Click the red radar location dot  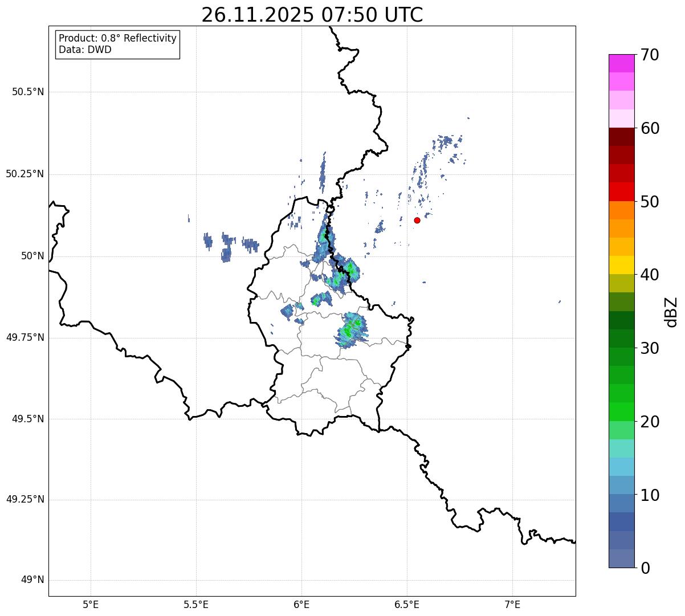[417, 220]
